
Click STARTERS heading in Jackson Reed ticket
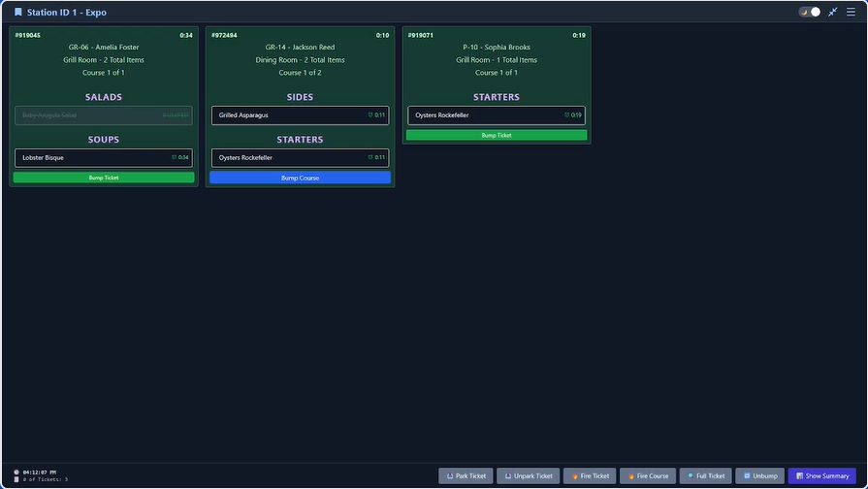[300, 140]
